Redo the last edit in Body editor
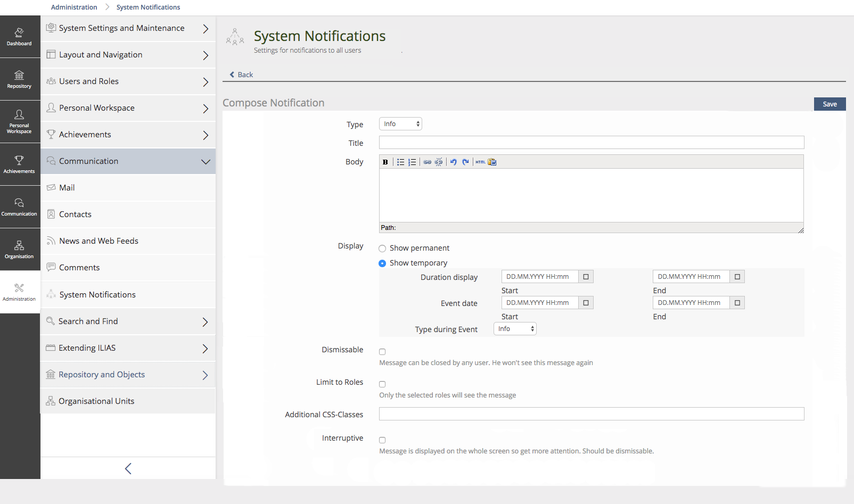The height and width of the screenshot is (504, 854). [x=465, y=162]
